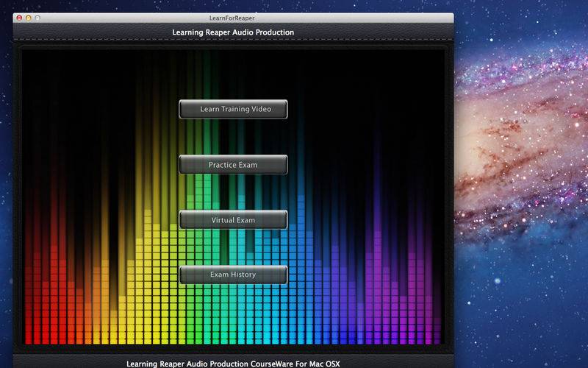
Task: Launch the Virtual Exam
Action: tap(233, 219)
